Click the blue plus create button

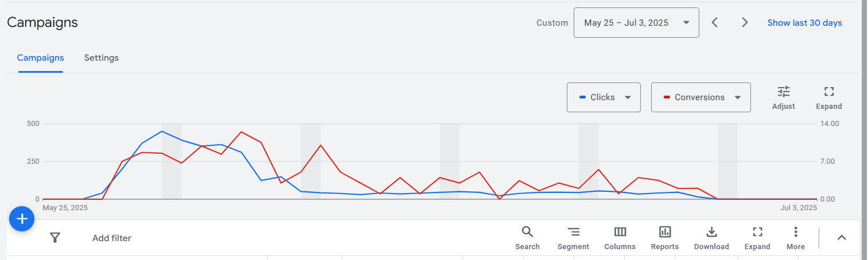pos(22,219)
